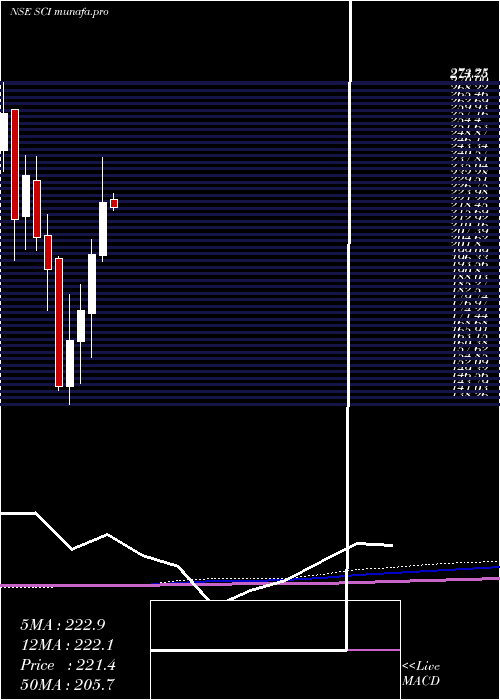Viewport: 500px width, 700px height.
Task: Select the 12MA : 222.1 value
Action: click(67, 645)
